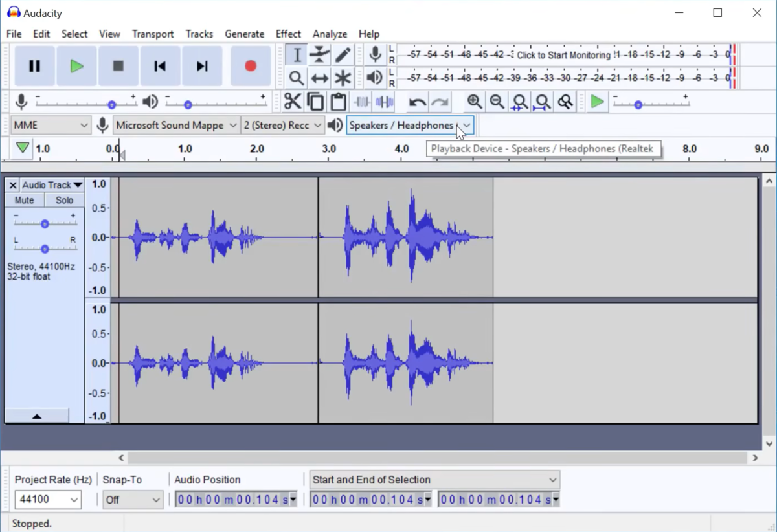Viewport: 777px width, 532px height.
Task: Undo the last action
Action: coord(417,102)
